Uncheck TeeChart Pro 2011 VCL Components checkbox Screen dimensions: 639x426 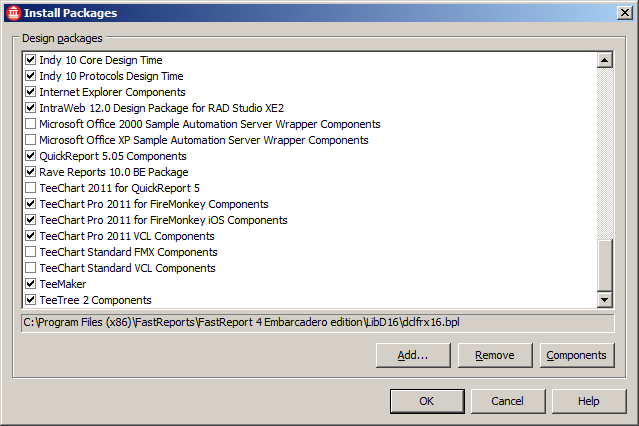coord(31,236)
